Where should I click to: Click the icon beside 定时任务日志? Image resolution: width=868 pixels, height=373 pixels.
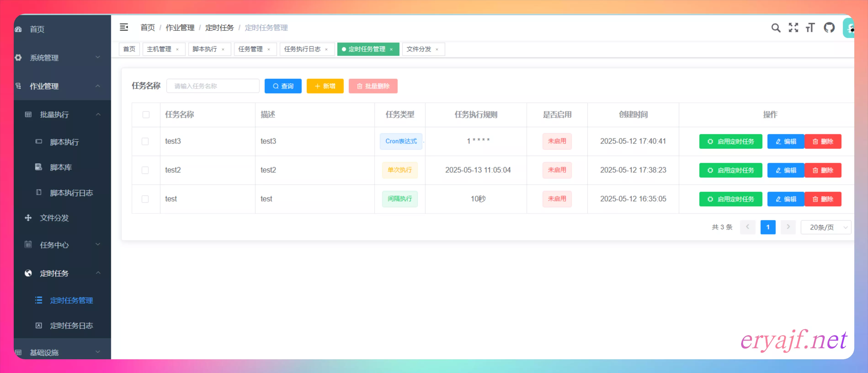click(x=39, y=325)
